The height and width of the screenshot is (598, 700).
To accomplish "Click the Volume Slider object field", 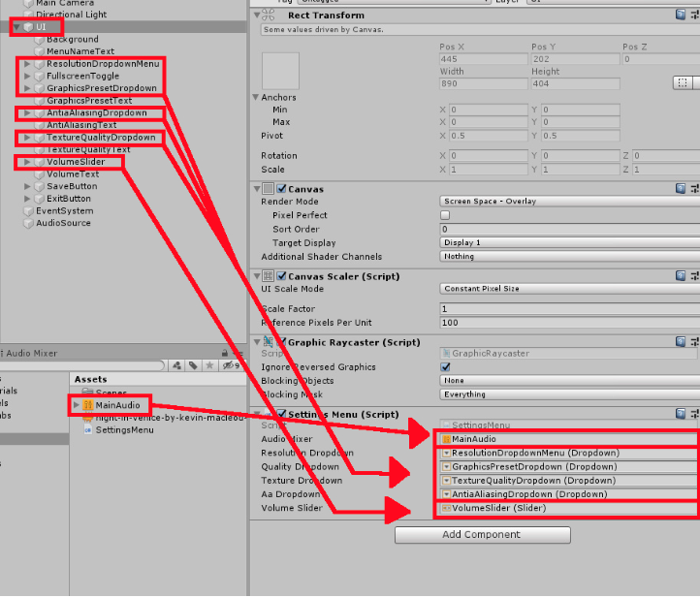I will [x=567, y=508].
